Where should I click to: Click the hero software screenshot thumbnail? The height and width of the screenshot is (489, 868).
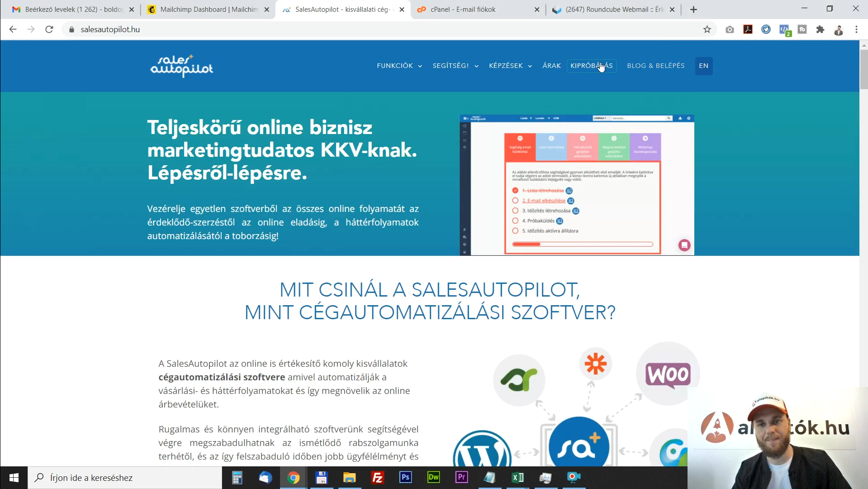click(577, 185)
